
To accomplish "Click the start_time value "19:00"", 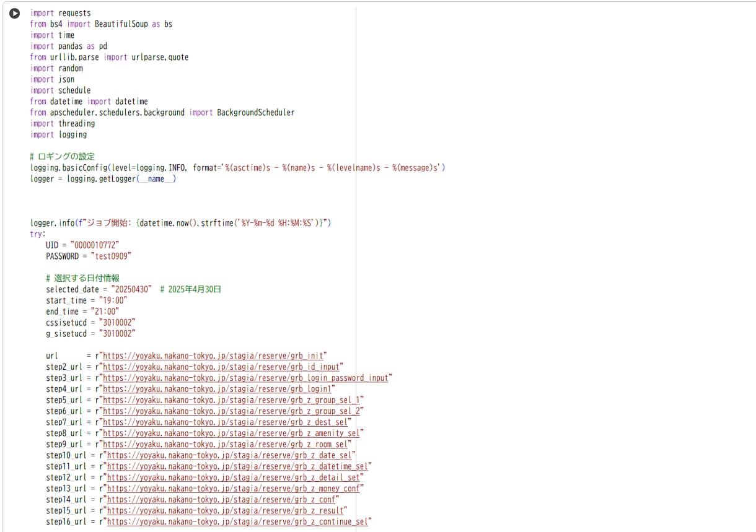I will (x=113, y=300).
